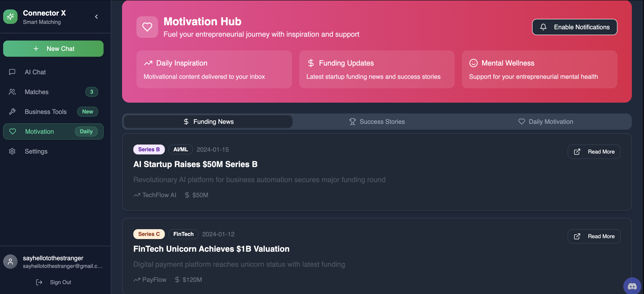Switch to Daily Motivation tab
The height and width of the screenshot is (294, 644).
click(x=546, y=122)
